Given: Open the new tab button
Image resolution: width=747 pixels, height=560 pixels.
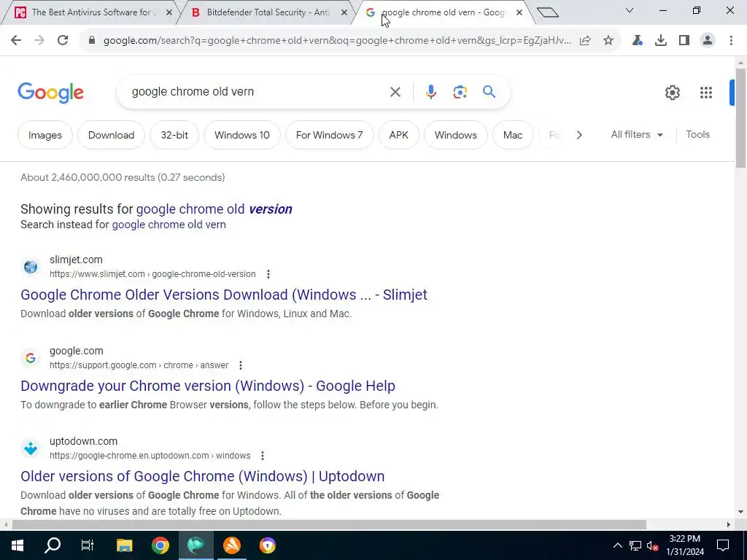Looking at the screenshot, I should (x=547, y=12).
